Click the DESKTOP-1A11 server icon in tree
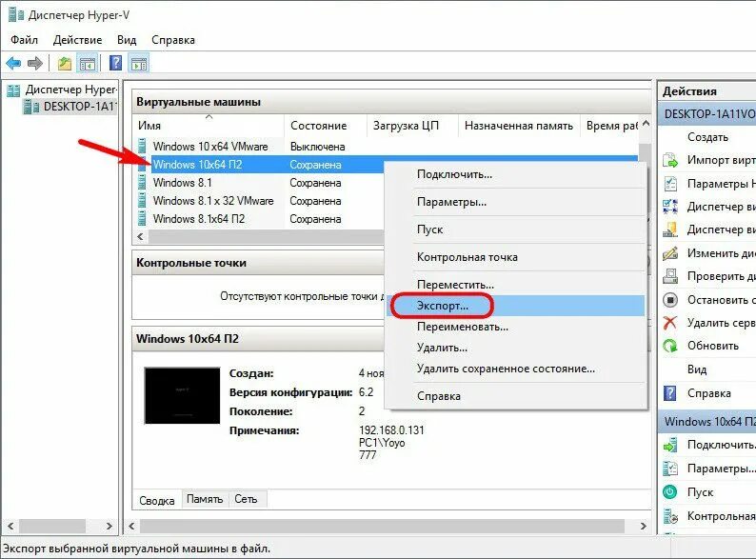 click(x=31, y=107)
